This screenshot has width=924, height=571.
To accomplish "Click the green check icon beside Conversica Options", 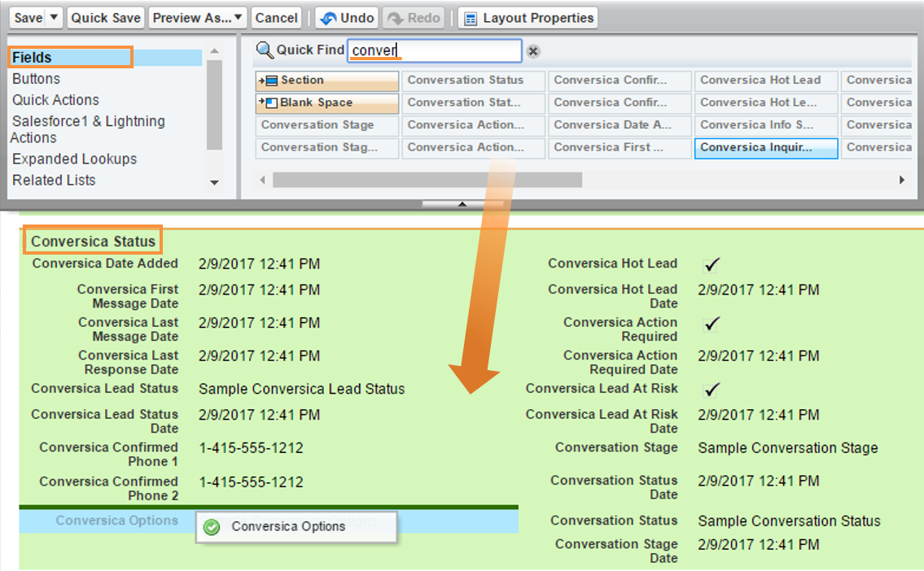I will [212, 527].
